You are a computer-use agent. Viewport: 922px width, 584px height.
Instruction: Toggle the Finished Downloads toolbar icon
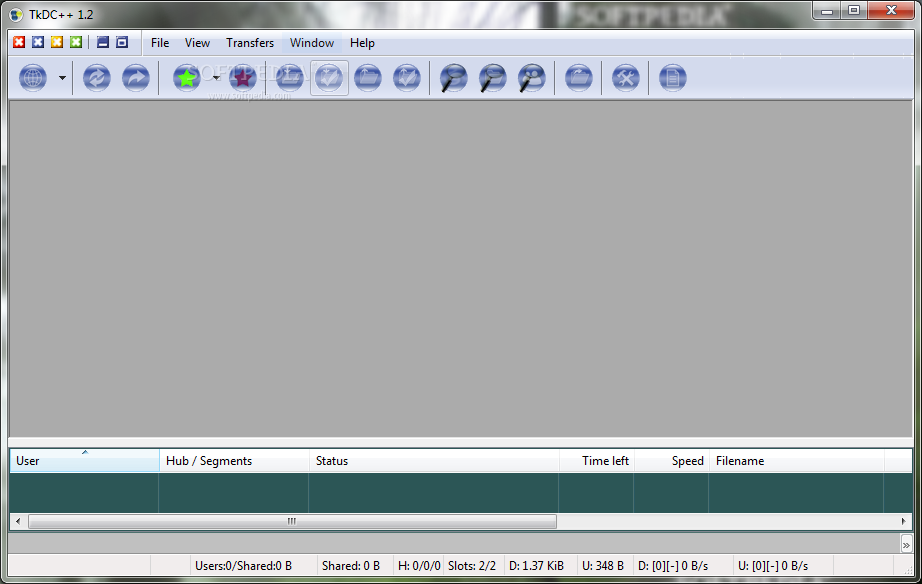point(329,78)
